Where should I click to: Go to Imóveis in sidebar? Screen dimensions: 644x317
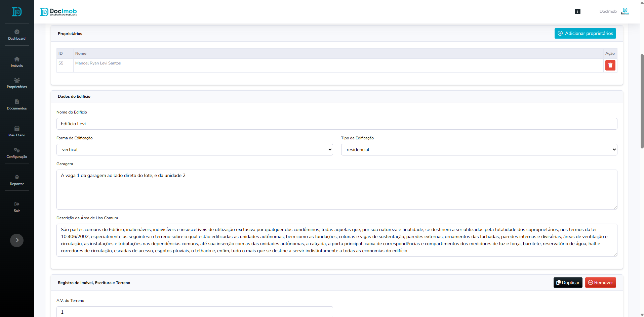pos(17,59)
